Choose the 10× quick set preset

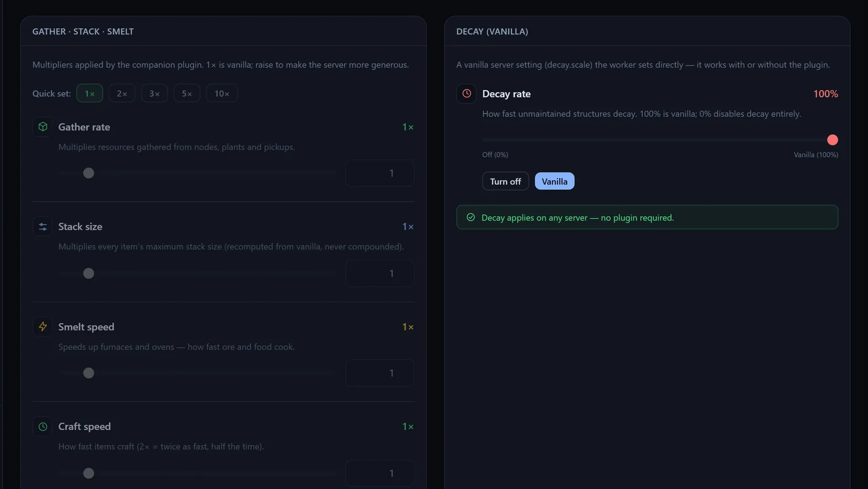222,93
